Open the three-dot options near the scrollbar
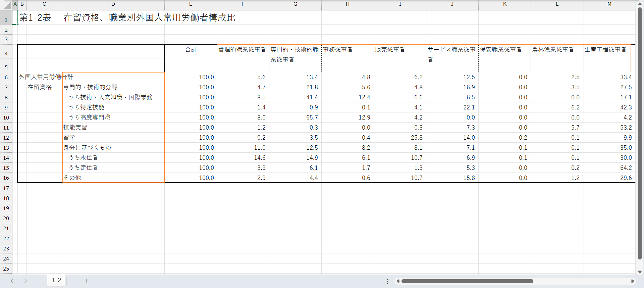 (x=388, y=281)
